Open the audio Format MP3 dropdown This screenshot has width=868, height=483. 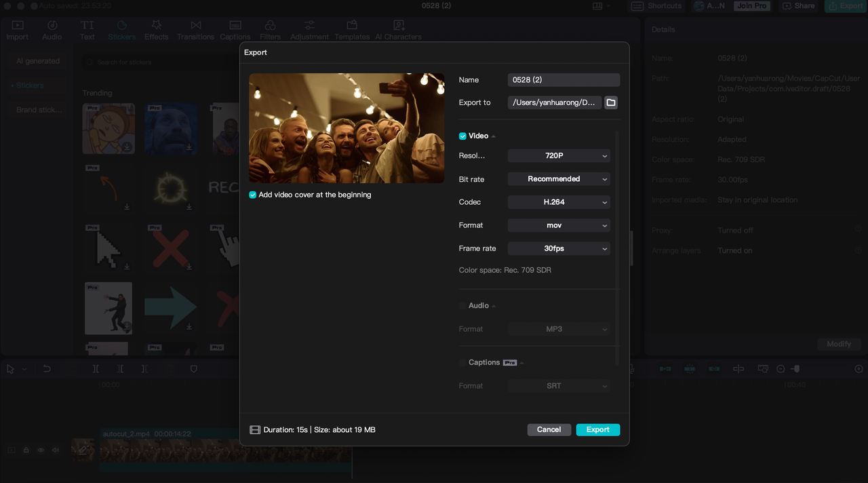[x=559, y=329]
